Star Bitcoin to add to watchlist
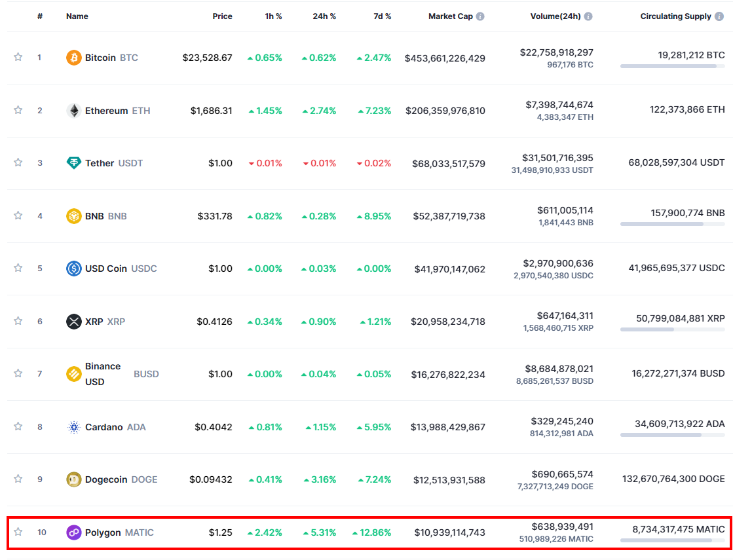The width and height of the screenshot is (733, 560). click(x=18, y=57)
